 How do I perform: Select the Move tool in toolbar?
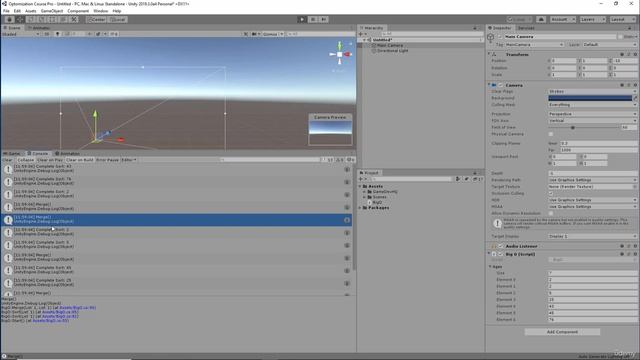click(x=20, y=20)
